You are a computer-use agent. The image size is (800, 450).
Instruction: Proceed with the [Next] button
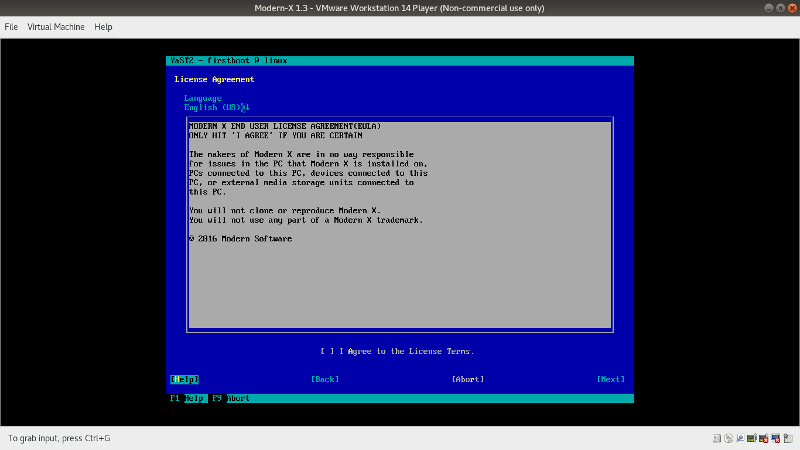(611, 379)
